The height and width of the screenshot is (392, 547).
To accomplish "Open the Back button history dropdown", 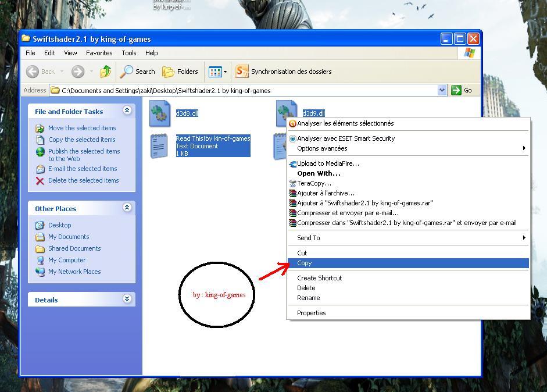I will click(62, 72).
